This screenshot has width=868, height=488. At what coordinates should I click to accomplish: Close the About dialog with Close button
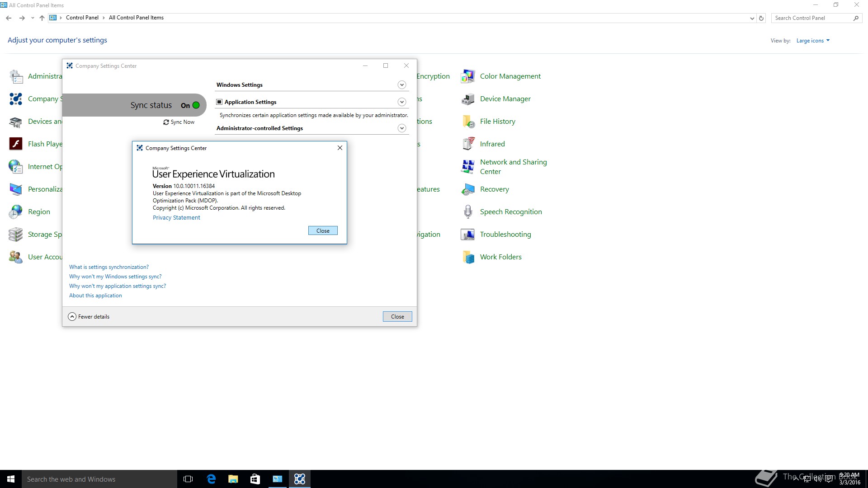[x=323, y=231]
